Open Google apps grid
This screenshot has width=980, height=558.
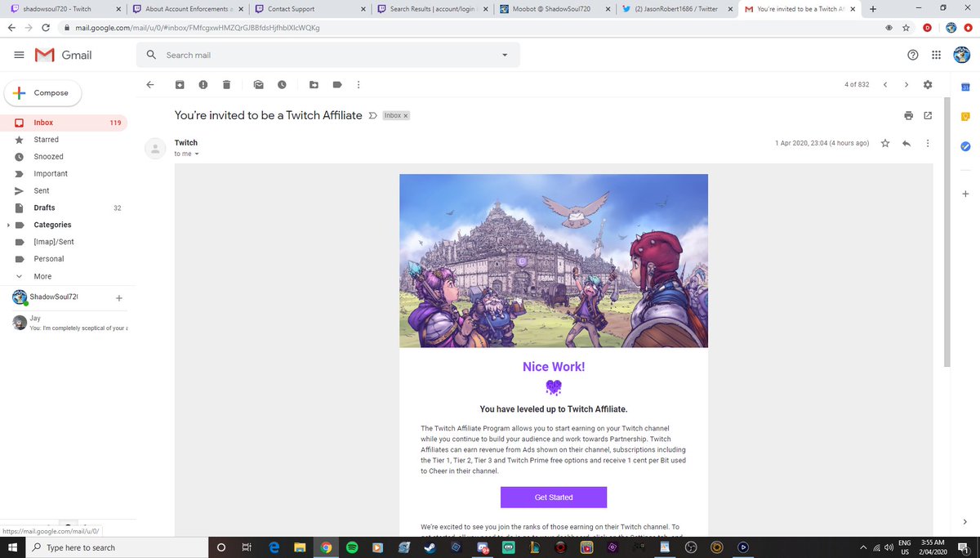pos(936,55)
